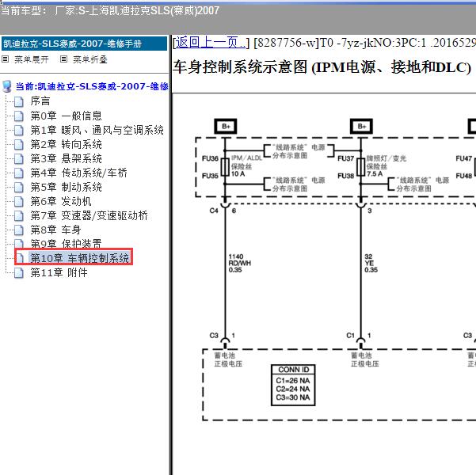Open the 序言 tree entry

coord(40,101)
